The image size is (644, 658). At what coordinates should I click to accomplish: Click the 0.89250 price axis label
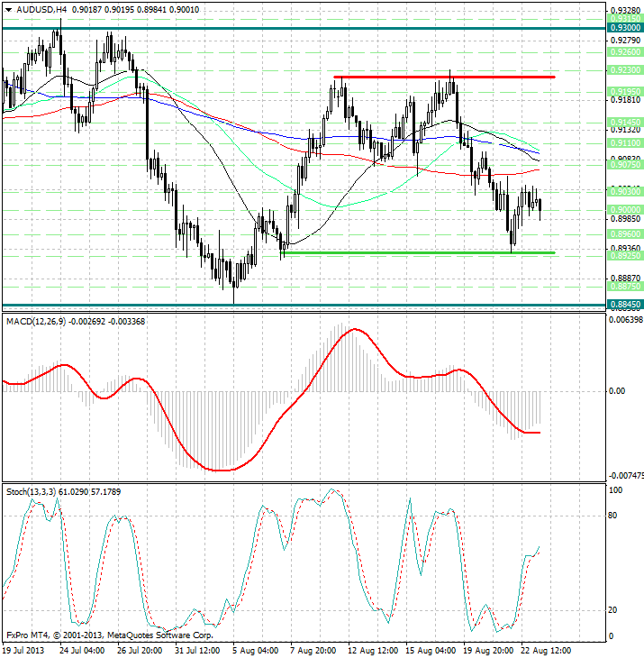tap(624, 256)
